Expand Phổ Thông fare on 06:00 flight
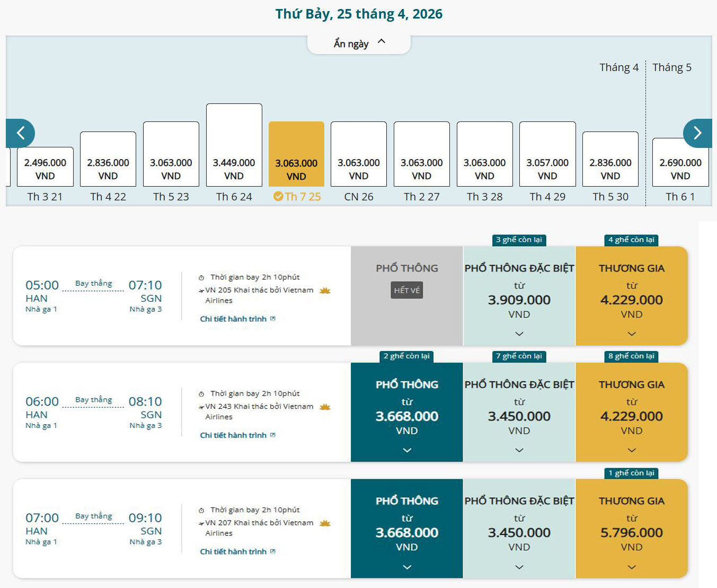The width and height of the screenshot is (717, 588). pyautogui.click(x=406, y=450)
